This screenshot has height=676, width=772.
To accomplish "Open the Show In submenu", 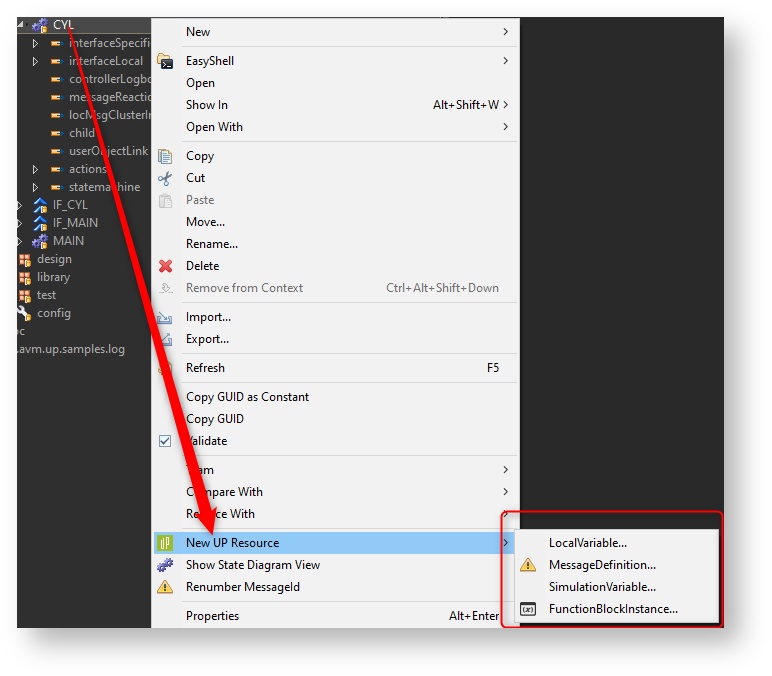I will tap(207, 105).
